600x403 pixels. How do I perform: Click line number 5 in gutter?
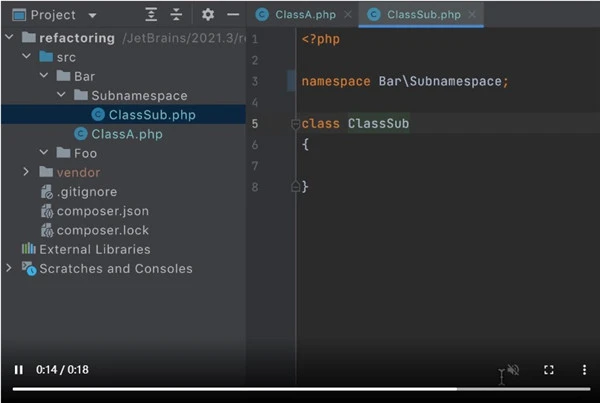point(255,124)
